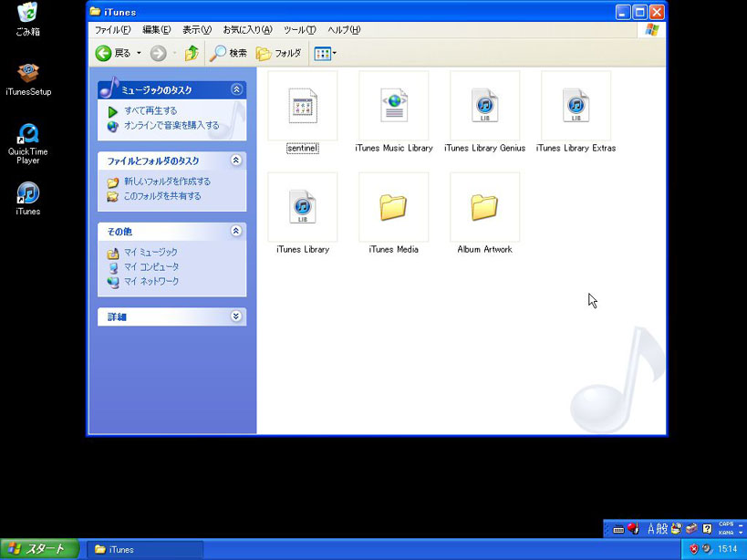Image resolution: width=747 pixels, height=560 pixels.
Task: Open the Back button history dropdown arrow
Action: click(x=140, y=53)
